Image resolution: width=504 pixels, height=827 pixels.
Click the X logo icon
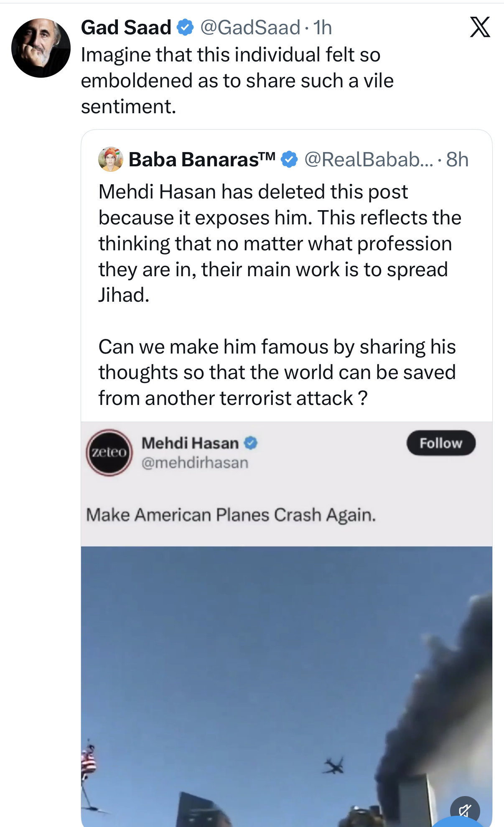click(480, 28)
